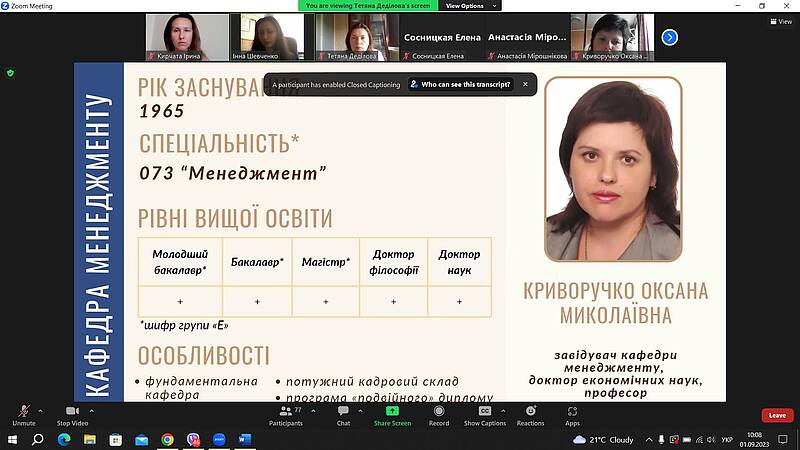
Task: Select Інна Шевченко's video thumbnail
Action: pyautogui.click(x=271, y=37)
